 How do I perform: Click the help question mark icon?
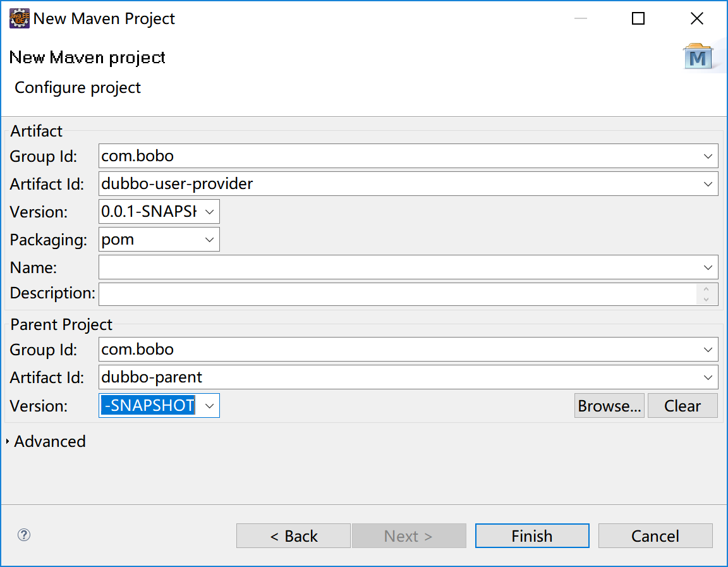click(24, 535)
